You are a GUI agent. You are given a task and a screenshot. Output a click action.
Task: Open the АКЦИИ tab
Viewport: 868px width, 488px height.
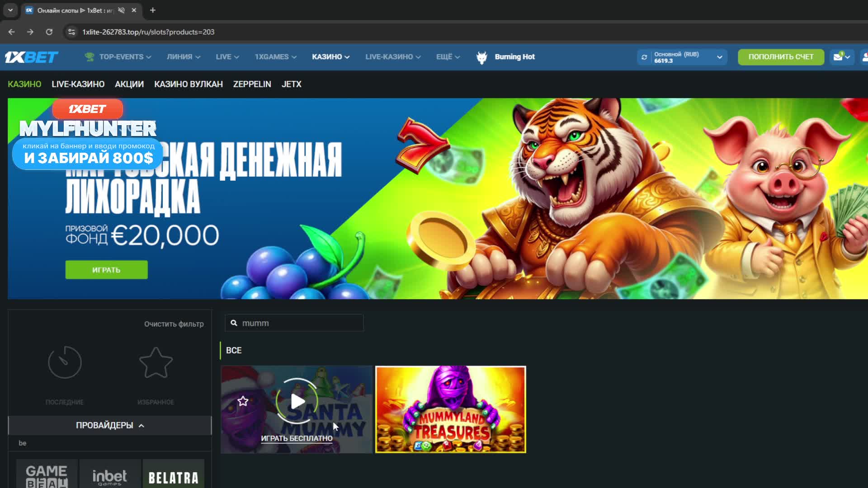(129, 84)
